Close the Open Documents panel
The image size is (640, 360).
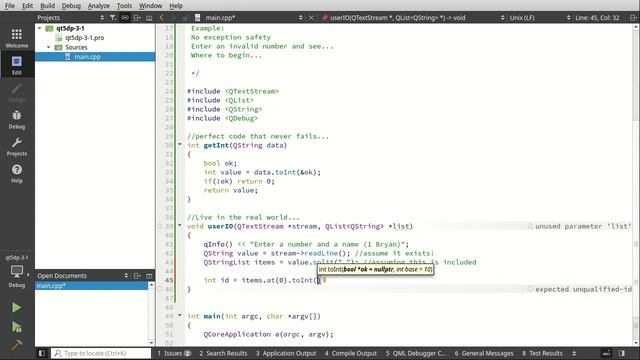[x=149, y=276]
